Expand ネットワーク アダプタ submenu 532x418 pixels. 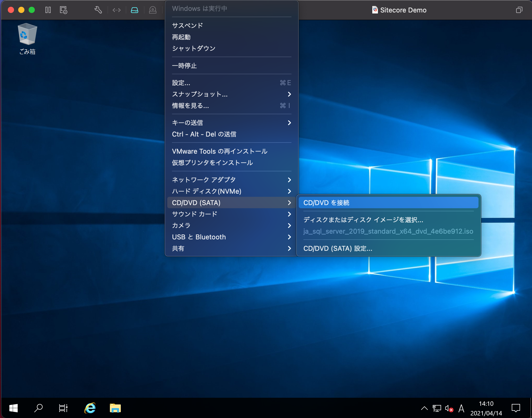point(232,180)
